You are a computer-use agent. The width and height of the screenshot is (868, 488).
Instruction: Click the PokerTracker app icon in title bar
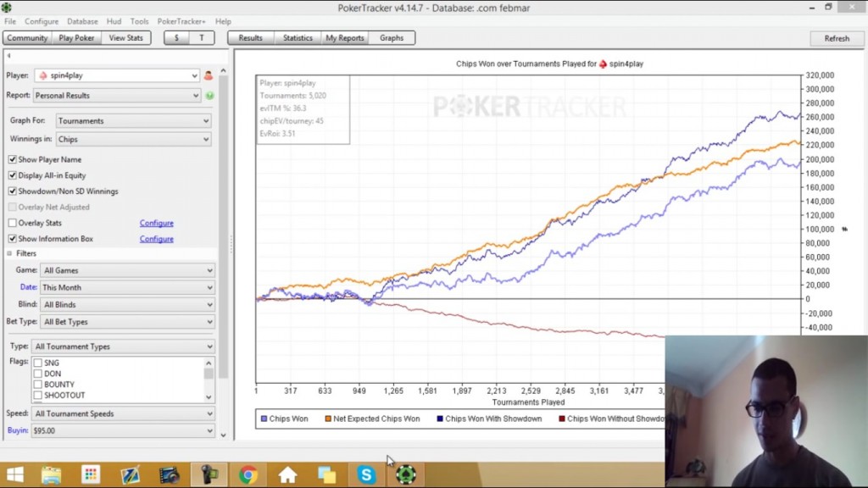7,8
